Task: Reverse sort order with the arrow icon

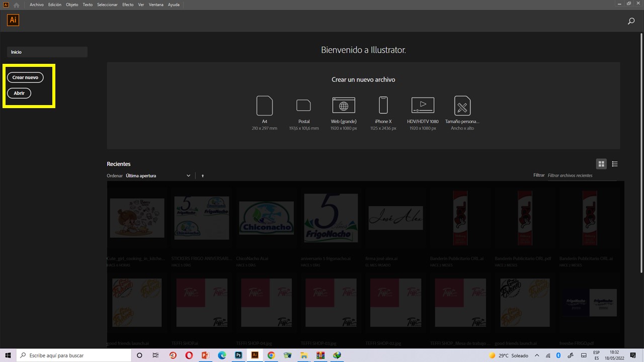Action: point(203,176)
